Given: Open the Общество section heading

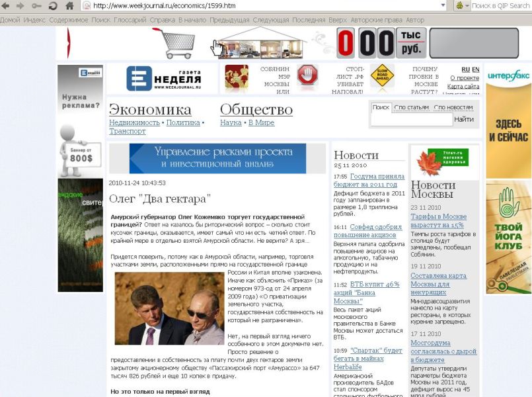Looking at the screenshot, I should tap(256, 110).
